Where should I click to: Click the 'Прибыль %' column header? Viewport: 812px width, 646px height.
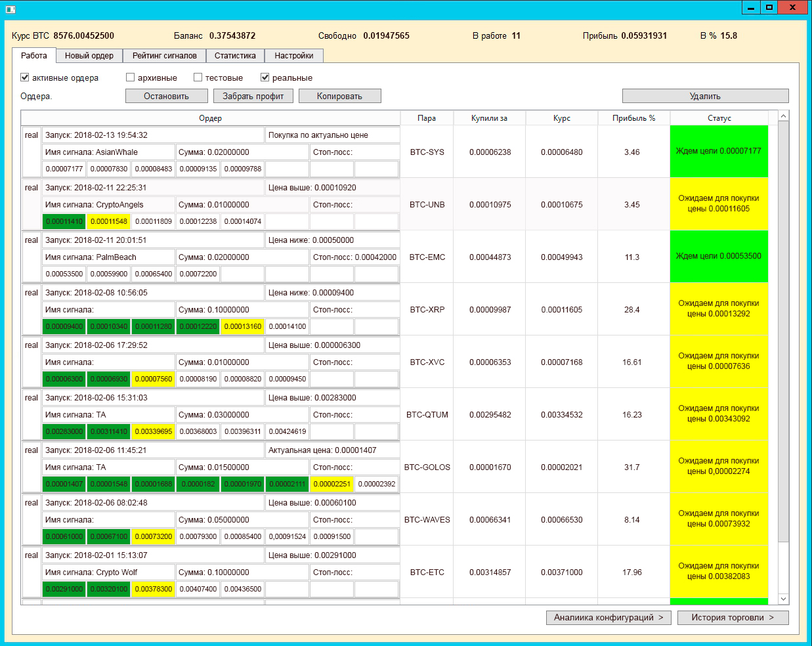[633, 118]
